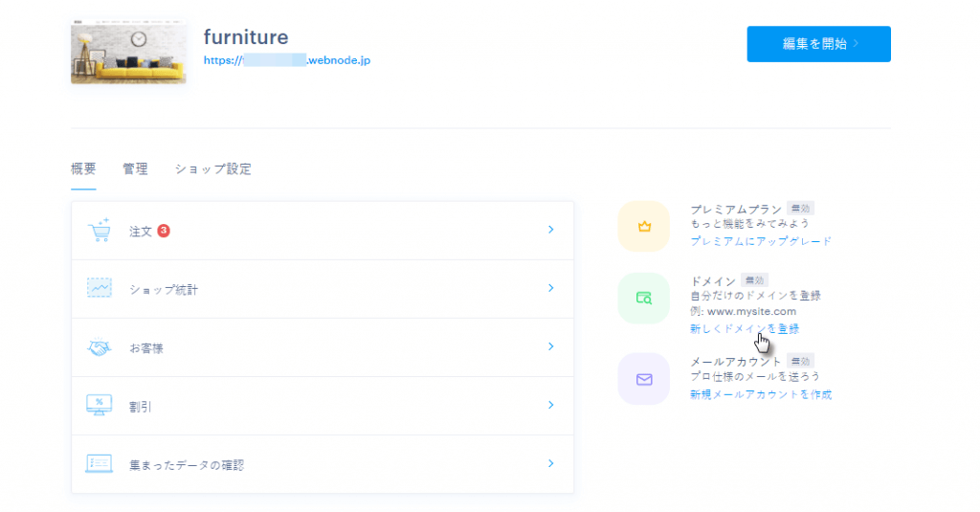980x512 pixels.
Task: Click the ドメイン heading text
Action: 713,280
